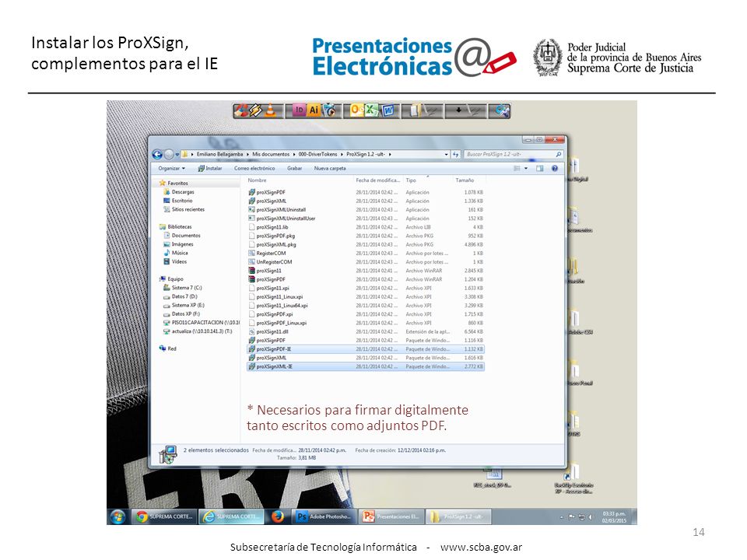This screenshot has width=747, height=560.
Task: Toggle the preview pane icon
Action: point(540,168)
